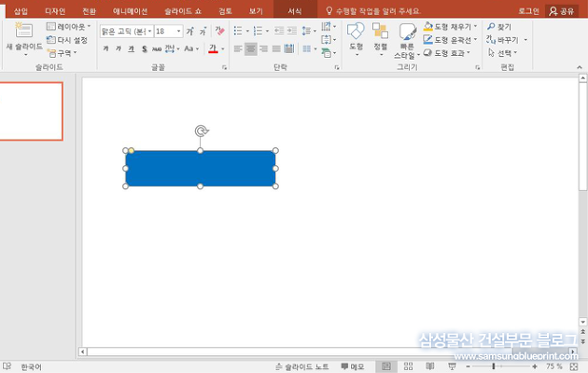
Task: Click the blue rounded rectangle shape
Action: 201,169
